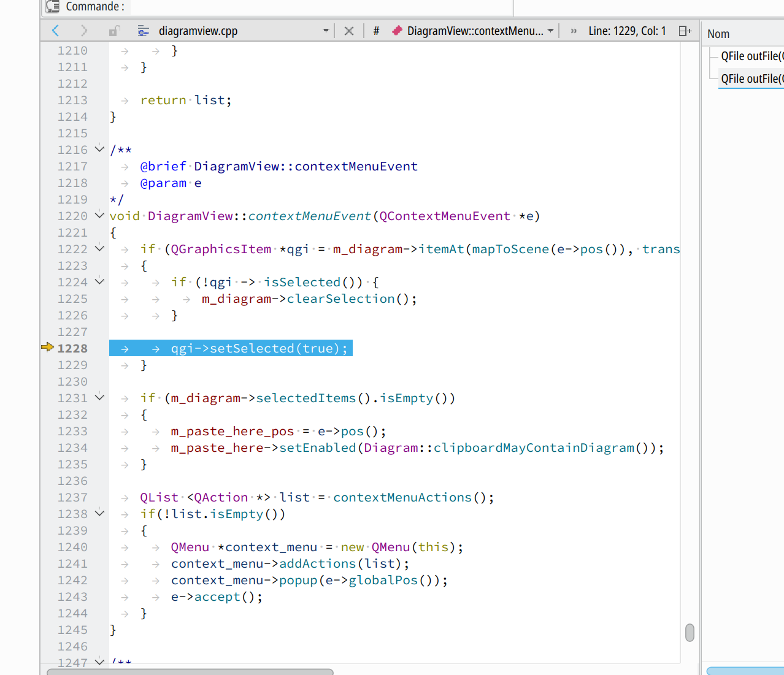Click the red DiagramView::contextMenu symbol icon

[x=397, y=31]
